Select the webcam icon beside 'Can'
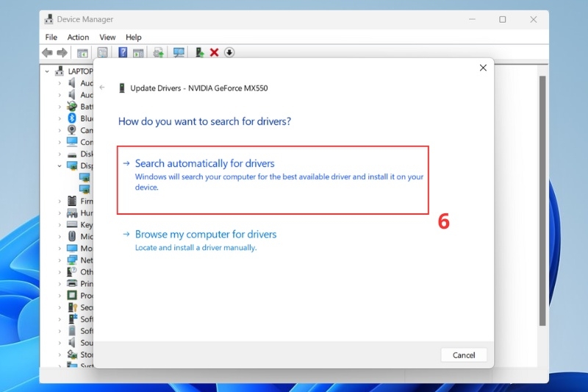Viewport: 588px width, 392px height. 72,130
